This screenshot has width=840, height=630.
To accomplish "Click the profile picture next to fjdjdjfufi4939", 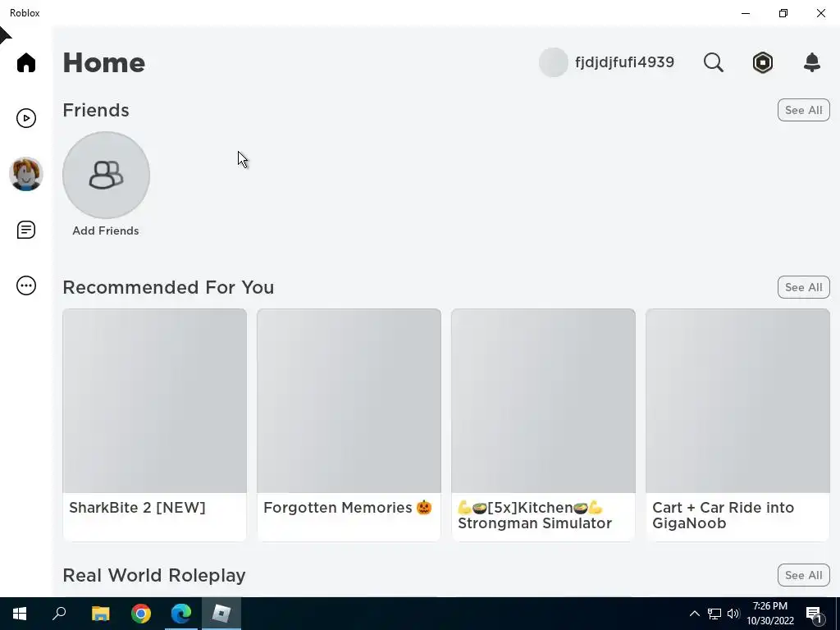I will pyautogui.click(x=554, y=62).
